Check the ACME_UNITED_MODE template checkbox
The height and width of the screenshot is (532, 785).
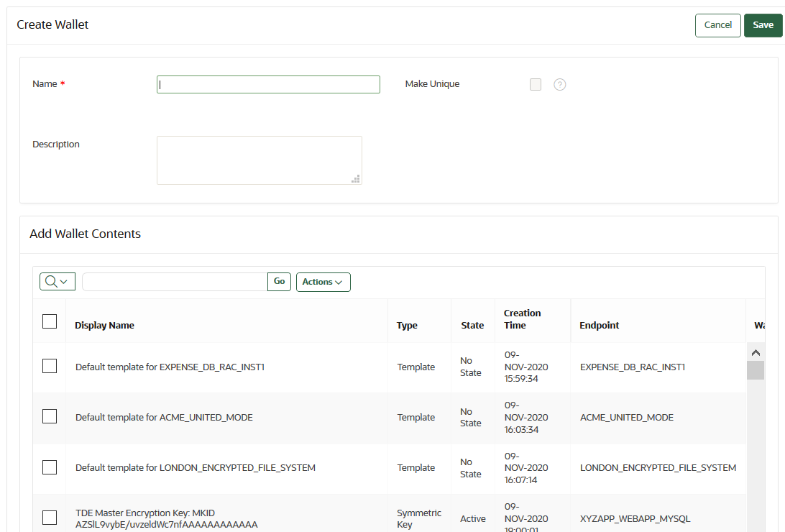pos(50,417)
